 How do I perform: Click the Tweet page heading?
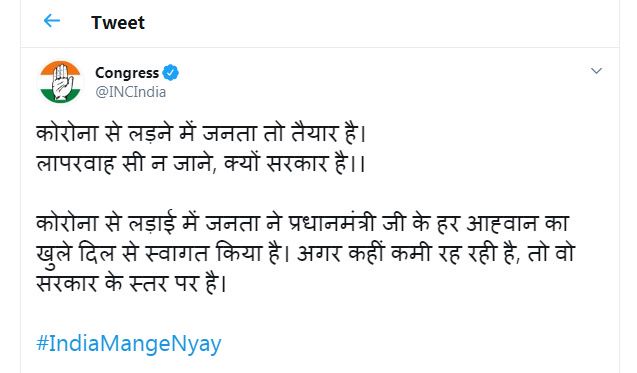click(x=118, y=22)
